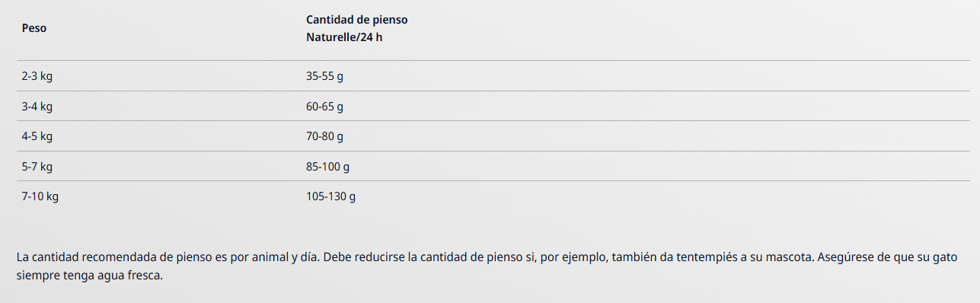Click the 105-130 g amount cell
The width and height of the screenshot is (980, 303).
point(330,196)
